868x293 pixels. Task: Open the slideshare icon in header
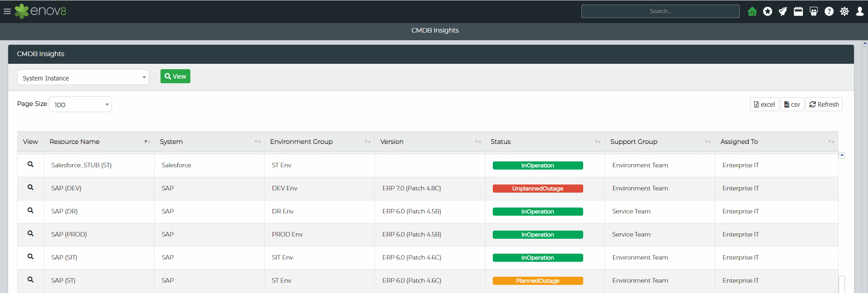814,11
